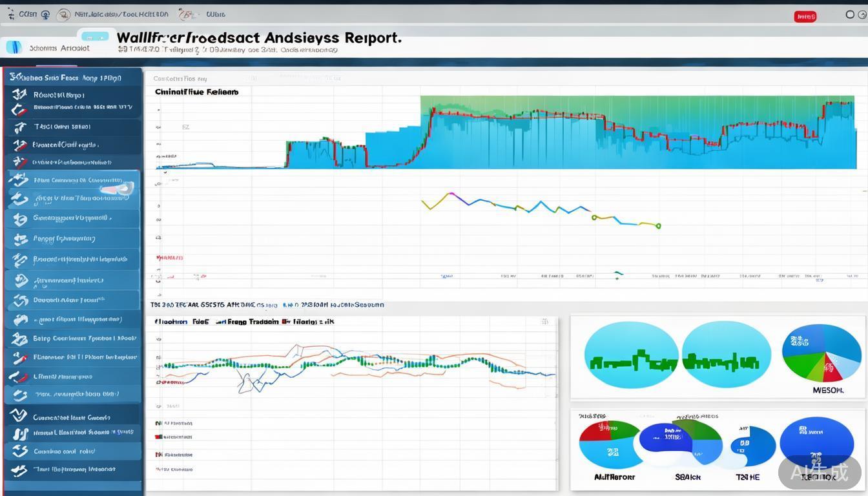Toggle the red legend marker in the lower chart legend

click(158, 437)
